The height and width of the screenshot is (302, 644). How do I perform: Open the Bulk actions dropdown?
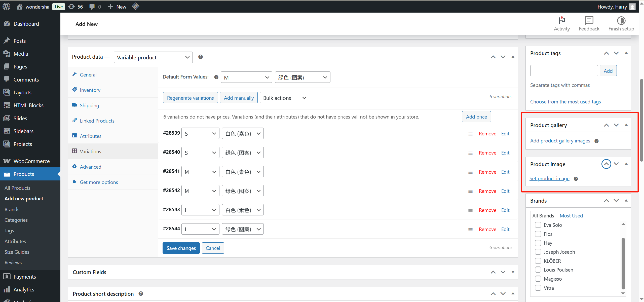pyautogui.click(x=284, y=98)
